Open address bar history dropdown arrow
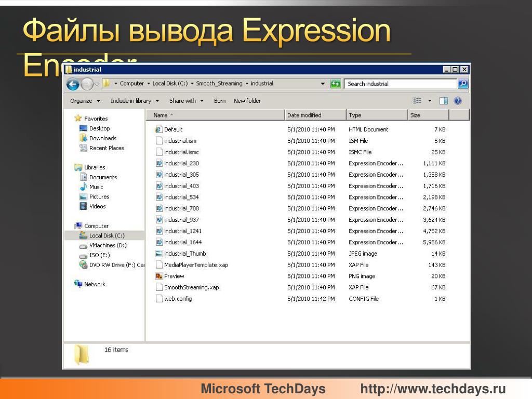 (323, 84)
